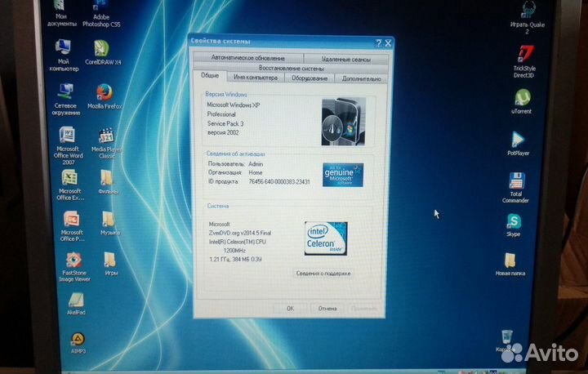Image resolution: width=588 pixels, height=374 pixels.
Task: Select the Skype desktop icon
Action: pyautogui.click(x=513, y=220)
